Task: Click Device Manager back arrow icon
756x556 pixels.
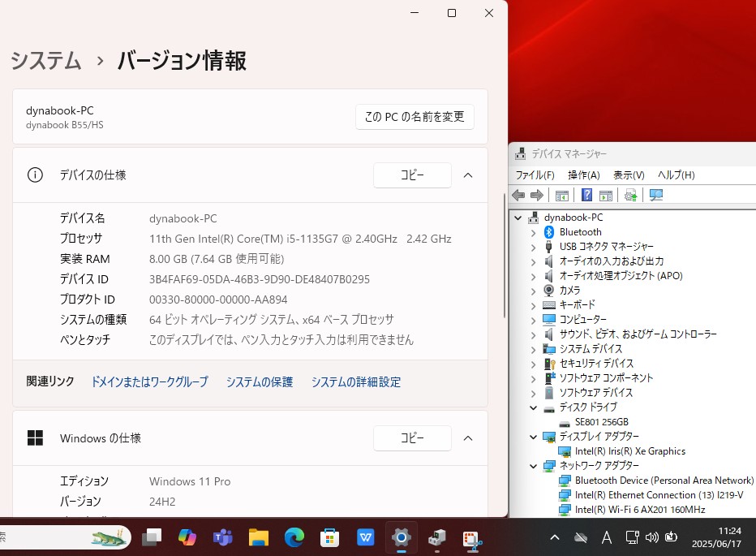Action: [518, 195]
